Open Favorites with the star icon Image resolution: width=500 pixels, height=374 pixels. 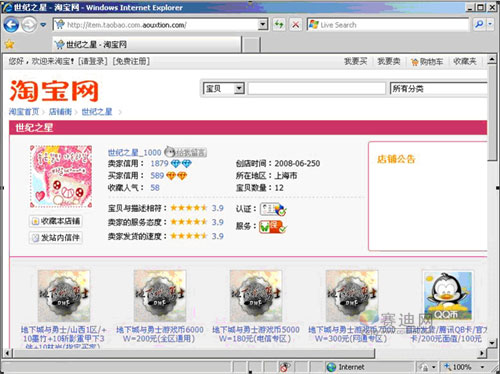(x=10, y=44)
